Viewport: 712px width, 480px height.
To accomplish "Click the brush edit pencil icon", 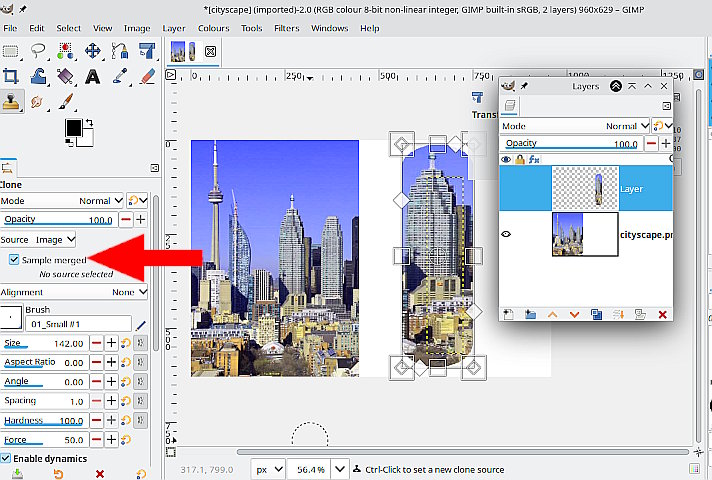I will (141, 325).
